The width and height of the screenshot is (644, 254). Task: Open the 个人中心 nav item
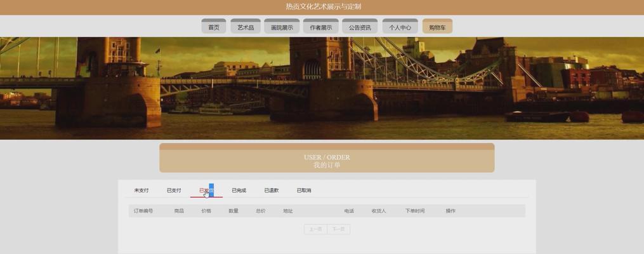click(x=400, y=26)
